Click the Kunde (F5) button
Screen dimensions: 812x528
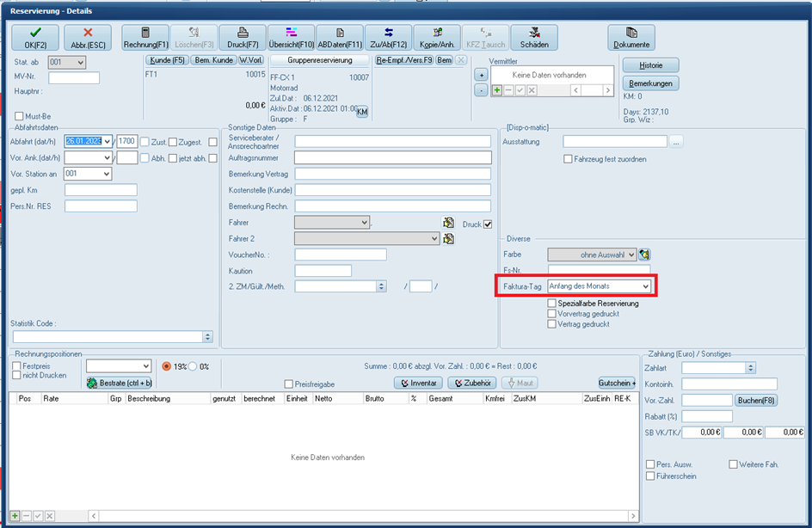167,60
